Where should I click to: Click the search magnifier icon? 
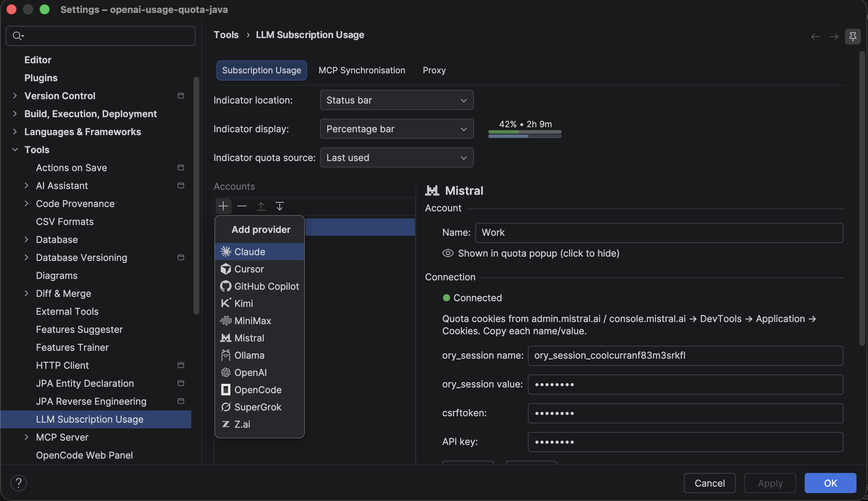[x=18, y=36]
